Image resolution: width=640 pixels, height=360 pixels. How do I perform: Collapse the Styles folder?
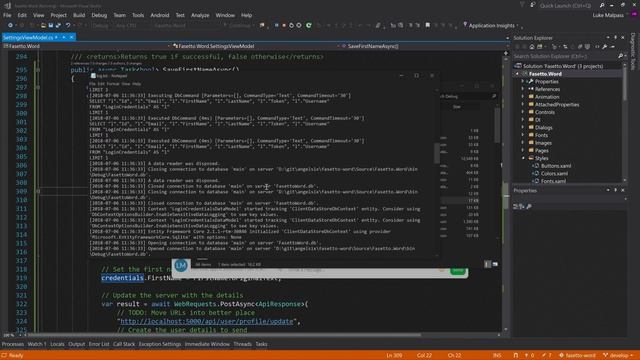pos(523,158)
